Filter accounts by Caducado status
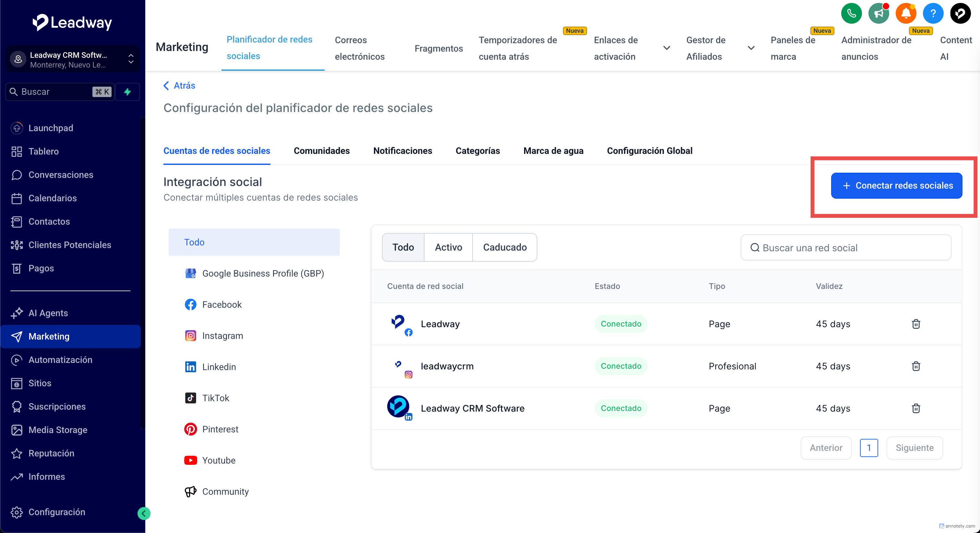The width and height of the screenshot is (980, 533). pos(505,247)
